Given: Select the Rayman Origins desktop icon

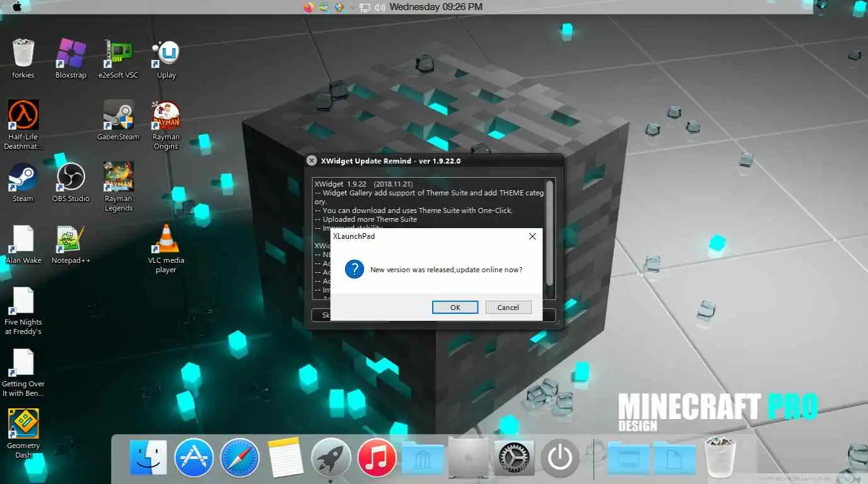Looking at the screenshot, I should pos(166,125).
